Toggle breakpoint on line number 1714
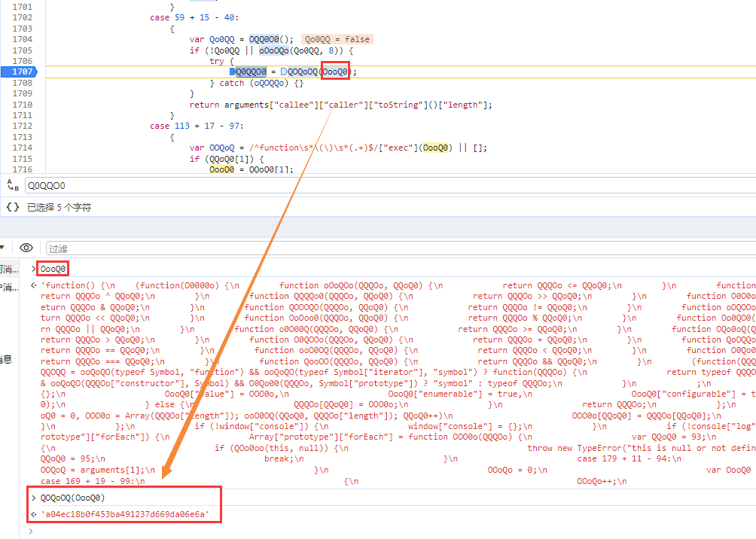Image resolution: width=756 pixels, height=539 pixels. point(23,148)
